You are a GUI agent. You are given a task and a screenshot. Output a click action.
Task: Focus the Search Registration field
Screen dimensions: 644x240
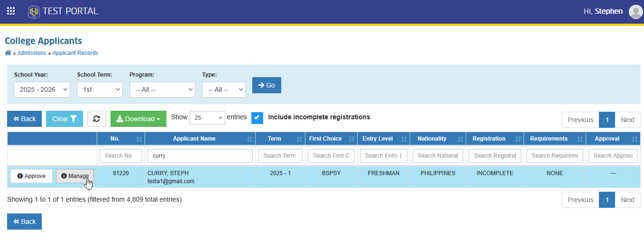click(x=495, y=156)
